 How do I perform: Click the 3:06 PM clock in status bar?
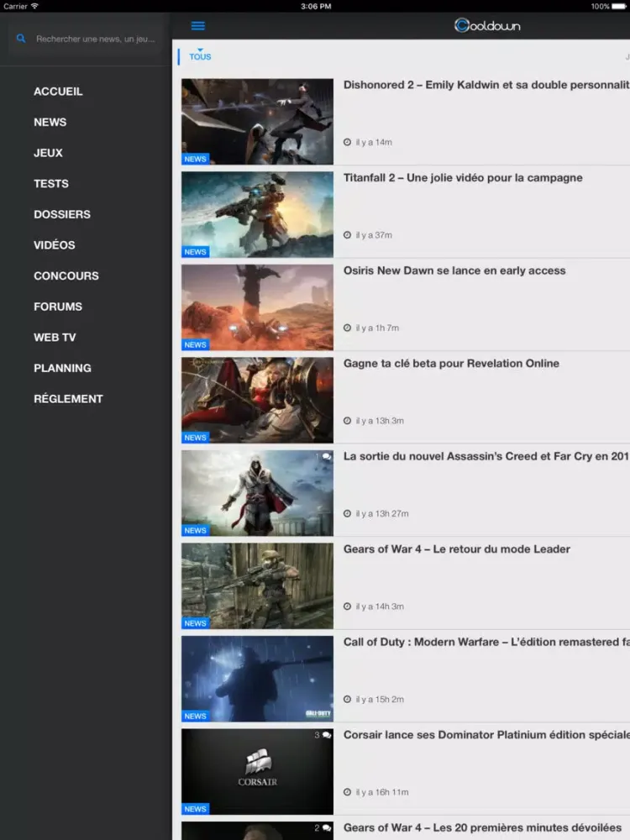tap(316, 7)
